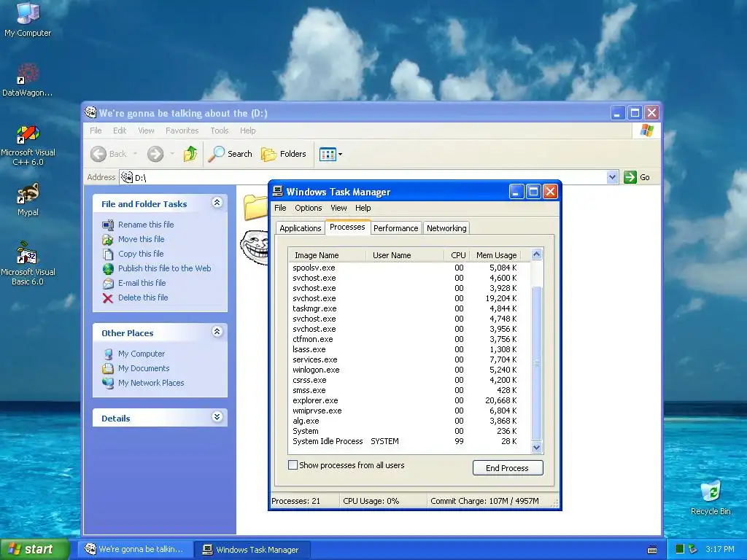Open Task Manager Options menu
The image size is (747, 560).
pyautogui.click(x=309, y=208)
